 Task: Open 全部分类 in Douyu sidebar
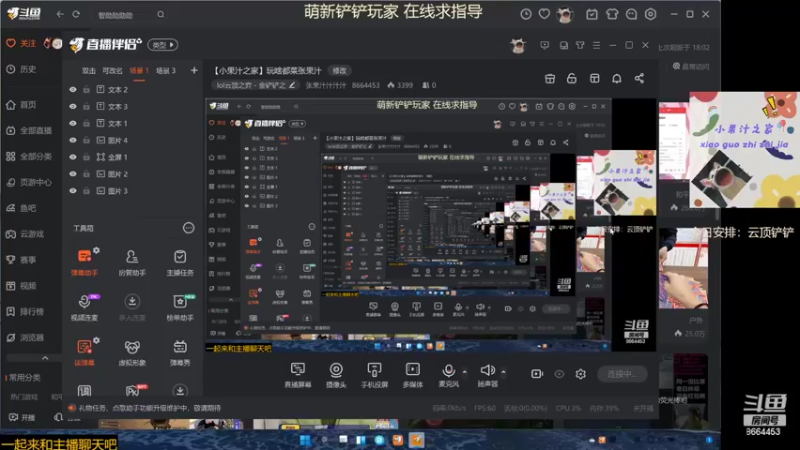[x=29, y=157]
